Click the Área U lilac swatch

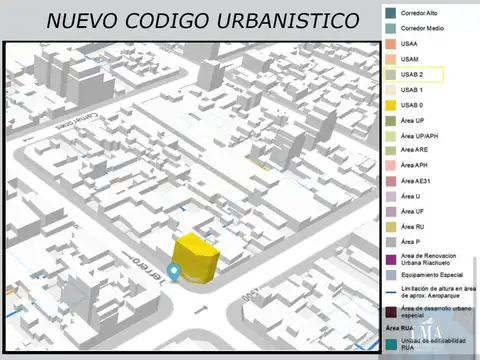point(391,196)
